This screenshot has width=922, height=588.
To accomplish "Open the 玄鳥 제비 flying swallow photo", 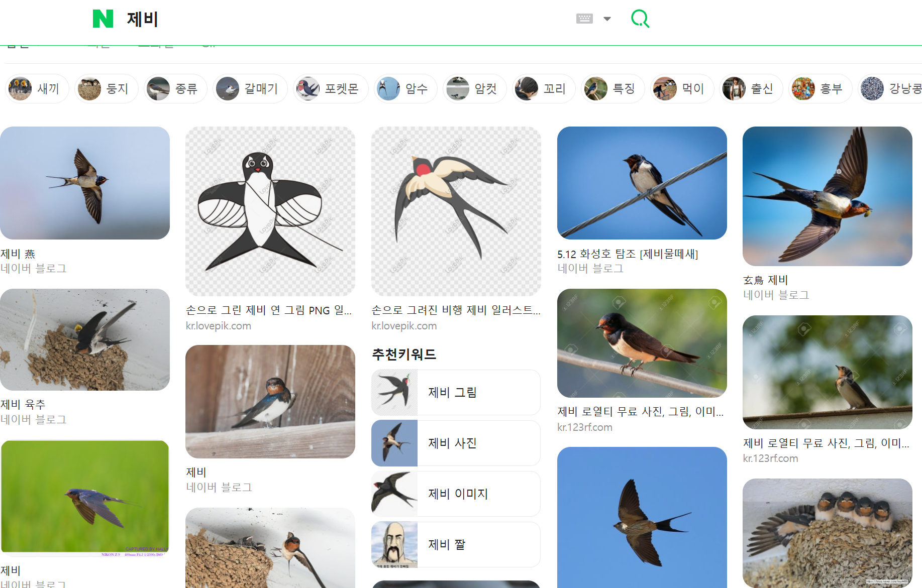I will coord(828,196).
